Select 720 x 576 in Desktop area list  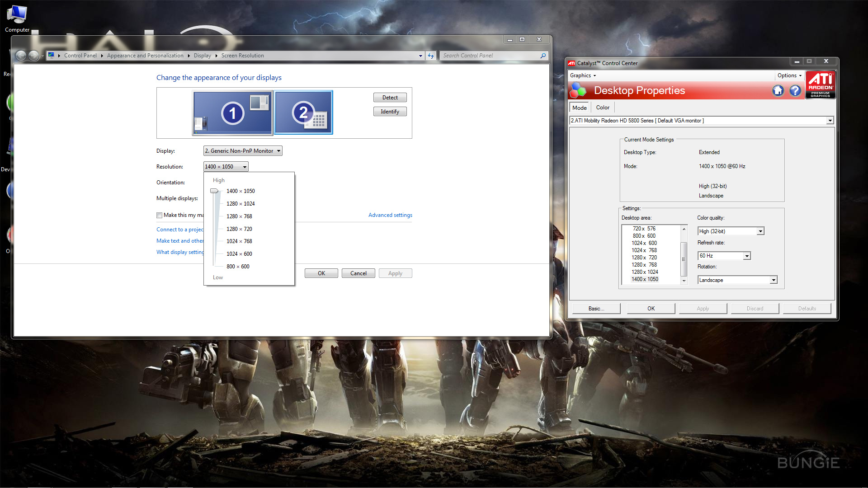pyautogui.click(x=644, y=229)
